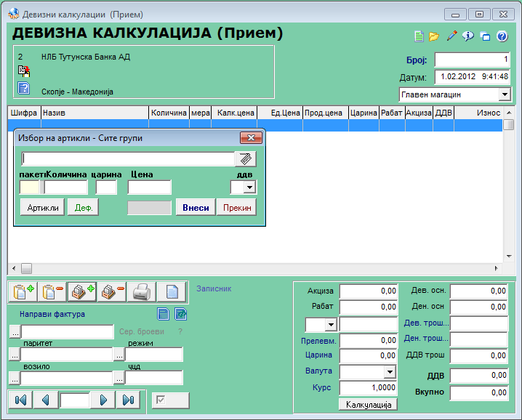Toggle the greyed checkbox near navigation
The height and width of the screenshot is (420, 522).
tap(161, 400)
